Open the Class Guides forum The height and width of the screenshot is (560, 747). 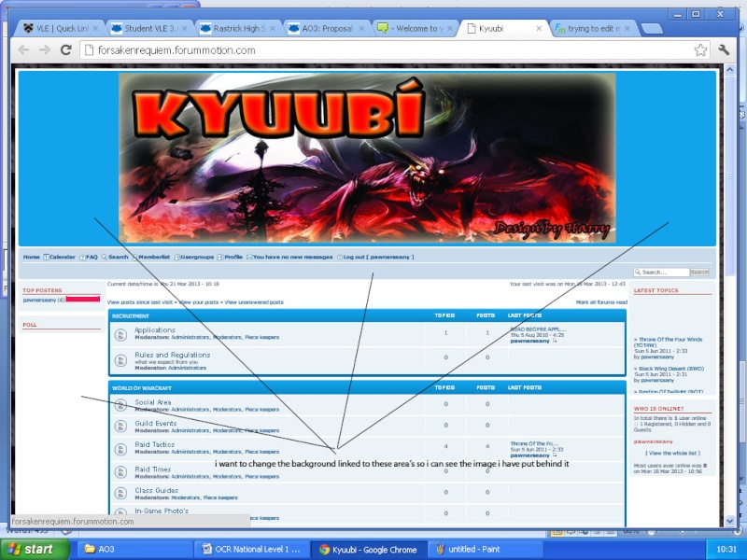pyautogui.click(x=157, y=490)
